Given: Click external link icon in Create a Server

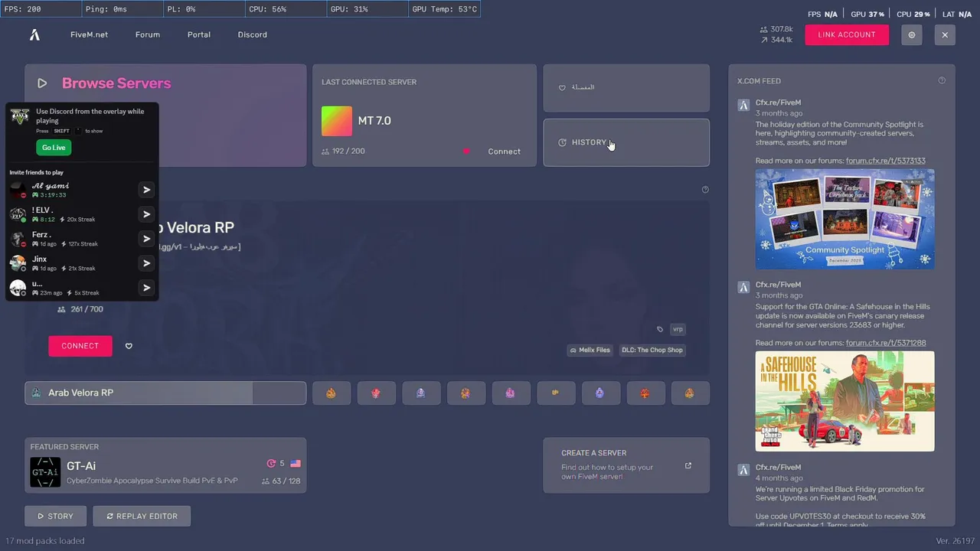Looking at the screenshot, I should (688, 465).
